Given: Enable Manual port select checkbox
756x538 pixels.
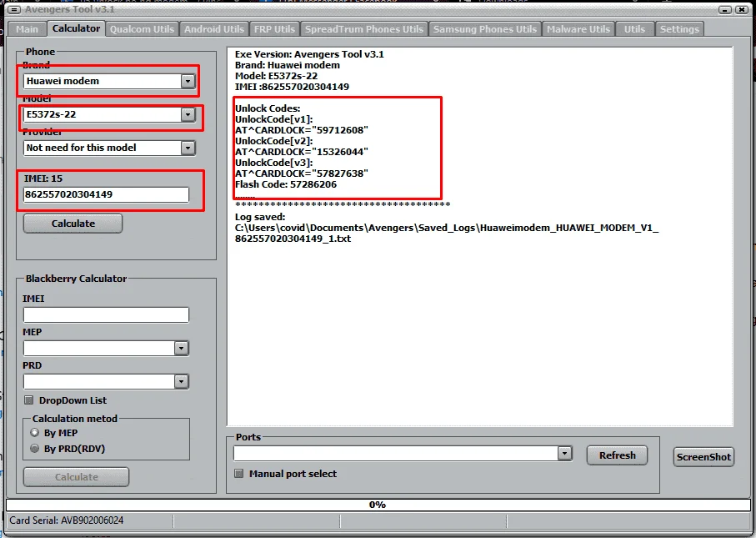Looking at the screenshot, I should [238, 473].
